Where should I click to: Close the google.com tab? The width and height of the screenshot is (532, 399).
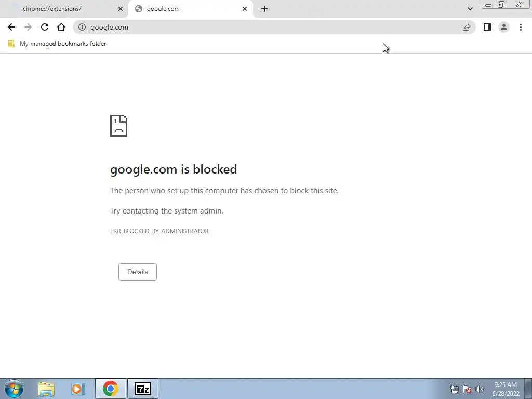pyautogui.click(x=245, y=9)
